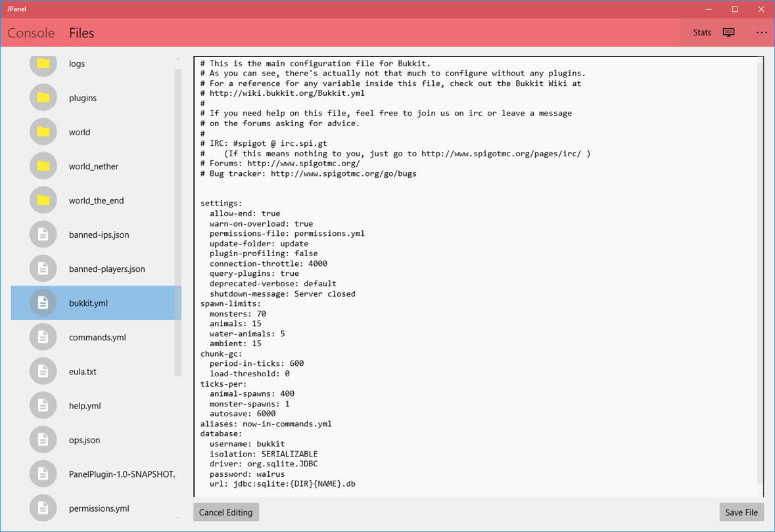
Task: Open help.yml from the file list
Action: click(x=85, y=406)
